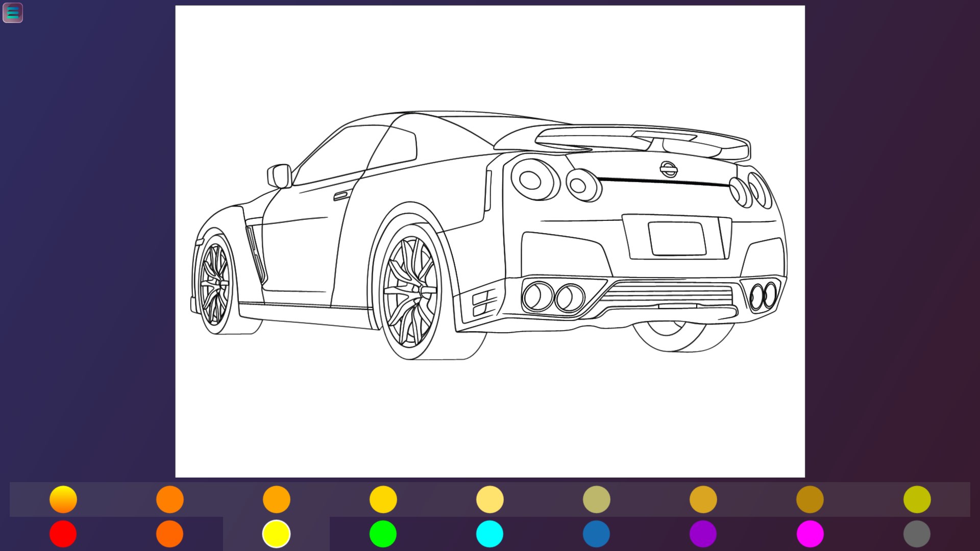The height and width of the screenshot is (551, 980).
Task: Select the gray color swatch
Action: [x=917, y=534]
